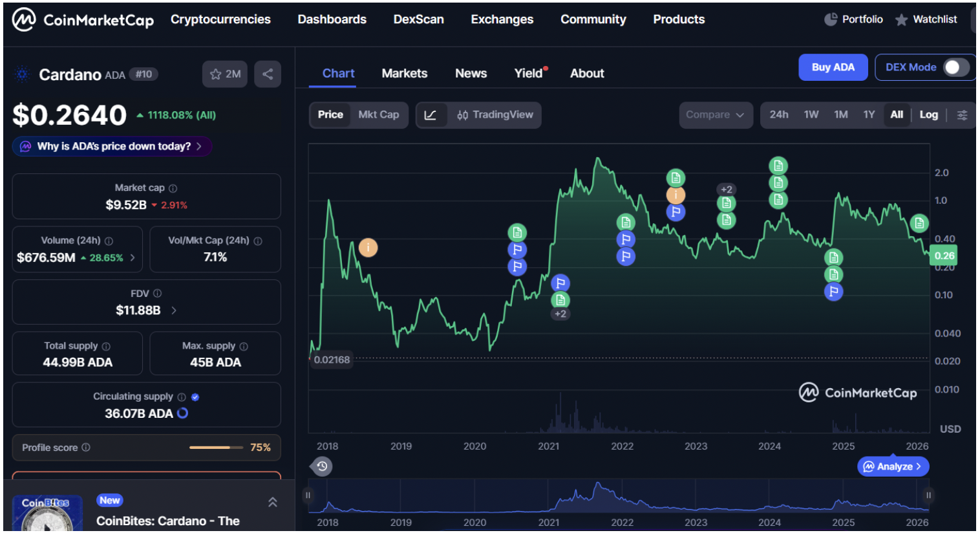
Task: Click the share icon beside the watchlist star
Action: point(268,74)
